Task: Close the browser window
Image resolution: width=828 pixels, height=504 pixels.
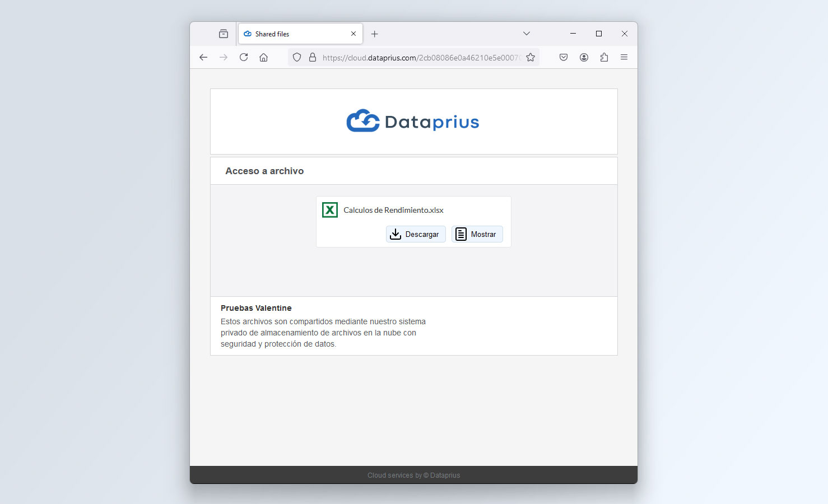Action: (x=625, y=34)
